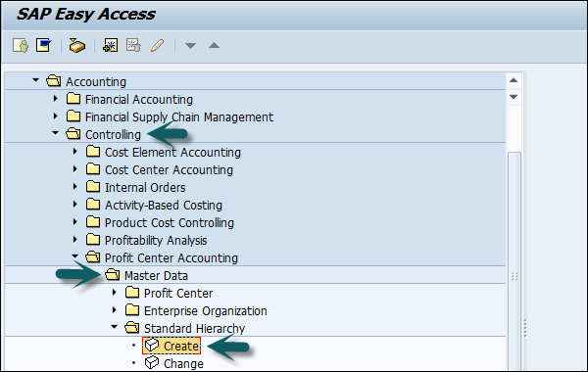588x372 pixels.
Task: Collapse the Accounting node triangle
Action: coord(35,80)
